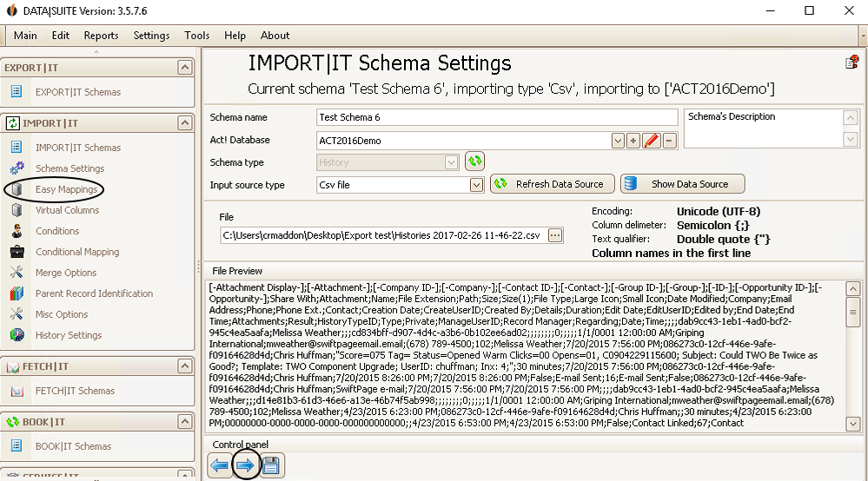Click the Merge Options tools icon

coord(17,272)
